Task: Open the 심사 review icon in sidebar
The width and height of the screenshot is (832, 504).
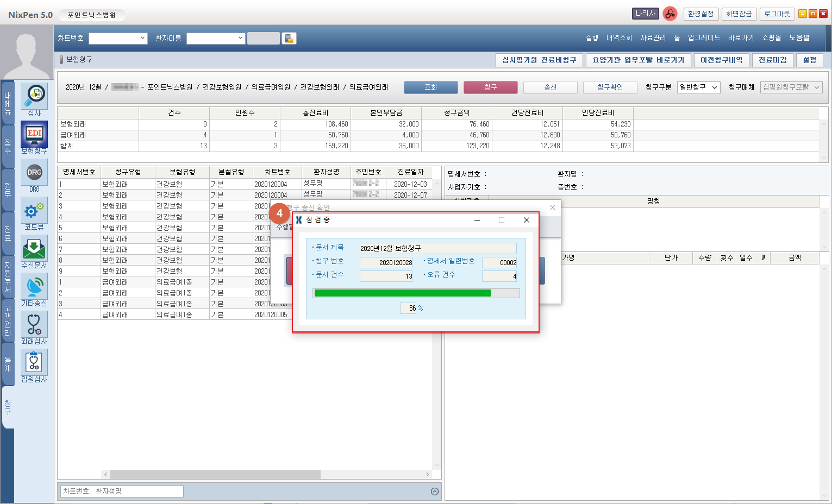Action: (34, 96)
